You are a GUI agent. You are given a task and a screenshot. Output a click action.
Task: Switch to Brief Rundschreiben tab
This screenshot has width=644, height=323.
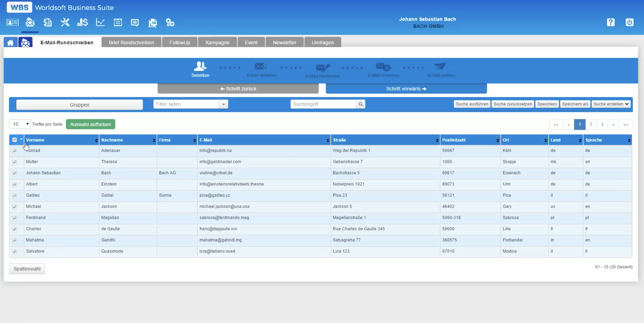coord(132,43)
